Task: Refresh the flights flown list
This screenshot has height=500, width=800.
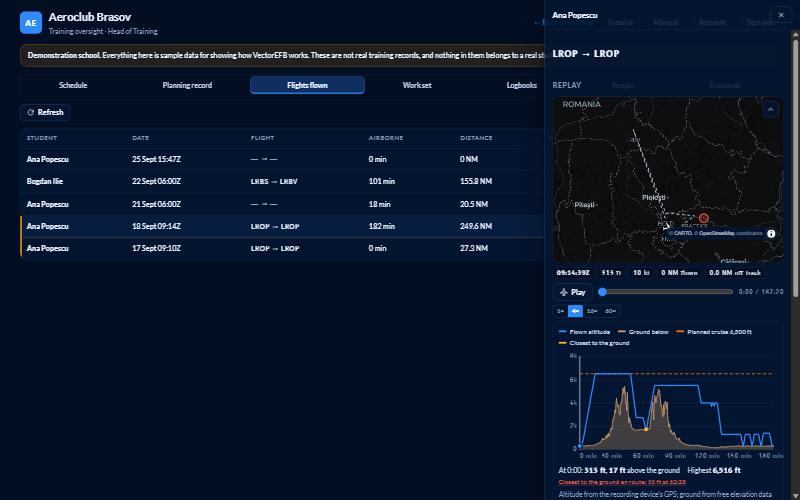Action: click(45, 112)
